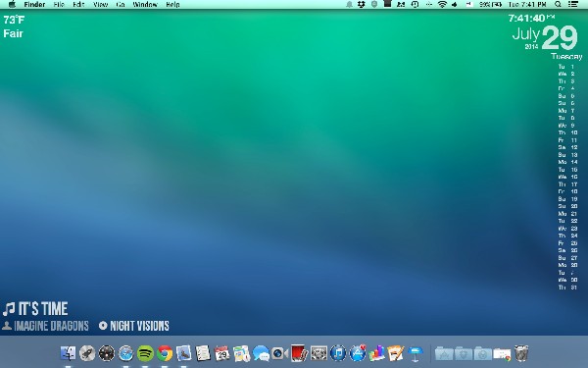Click the volume speaker menu bar icon
The width and height of the screenshot is (588, 368).
tap(455, 5)
